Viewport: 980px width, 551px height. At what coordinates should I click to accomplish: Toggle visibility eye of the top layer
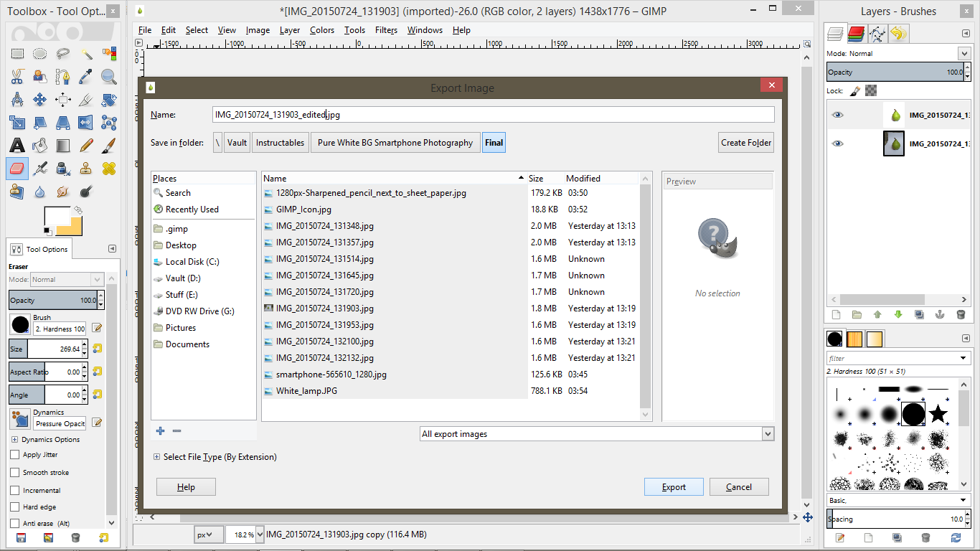point(837,115)
